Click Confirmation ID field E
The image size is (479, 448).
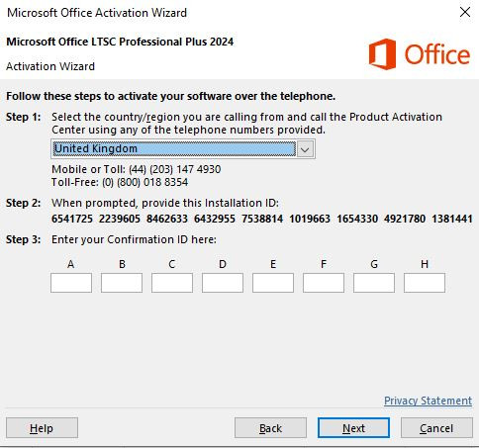click(x=273, y=283)
